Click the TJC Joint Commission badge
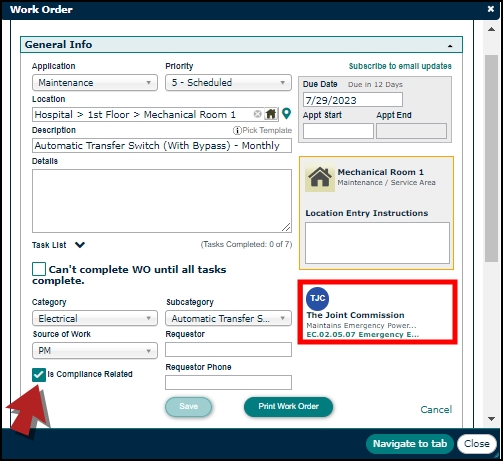 coord(317,298)
